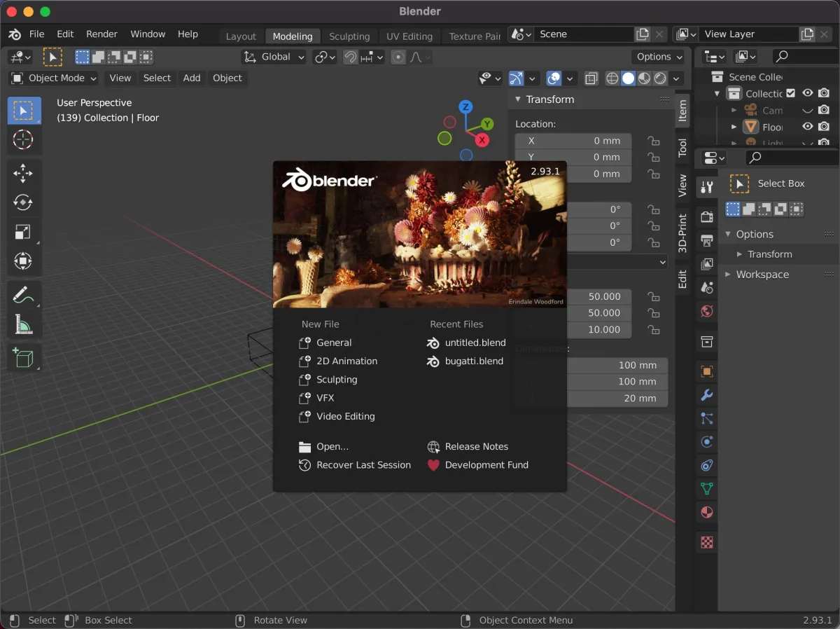Open recent file untitled.blend
The width and height of the screenshot is (840, 629).
tap(466, 343)
